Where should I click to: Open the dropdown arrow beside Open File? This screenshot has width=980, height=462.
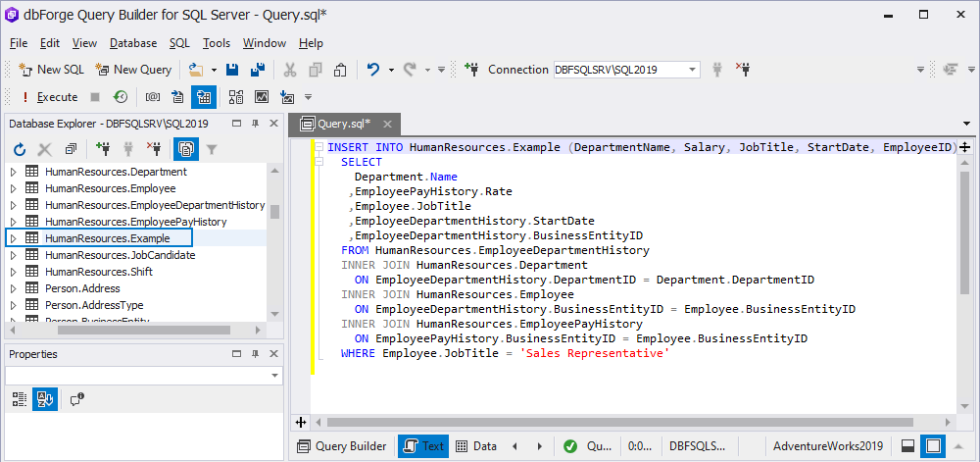click(214, 70)
